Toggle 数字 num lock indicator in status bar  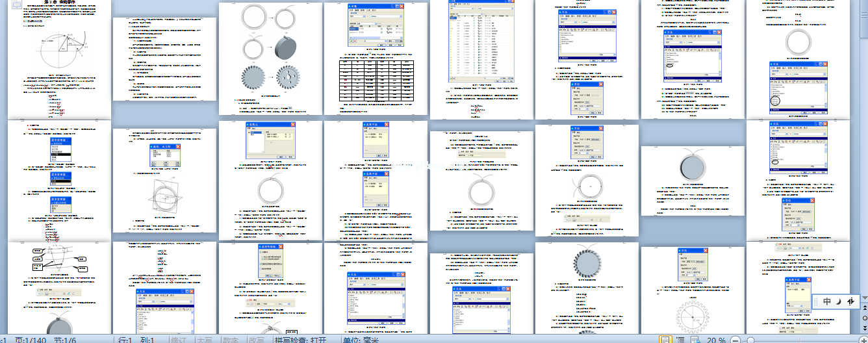pos(230,340)
